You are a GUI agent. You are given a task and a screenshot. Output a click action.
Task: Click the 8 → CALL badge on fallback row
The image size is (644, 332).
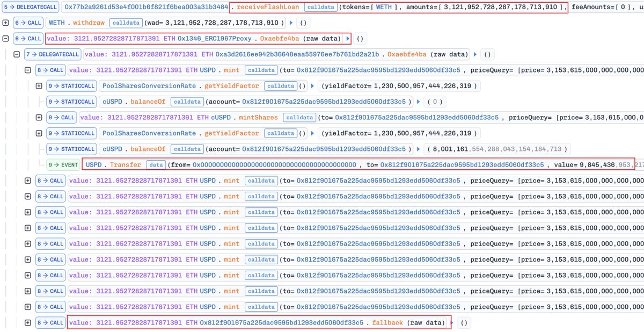coord(50,323)
